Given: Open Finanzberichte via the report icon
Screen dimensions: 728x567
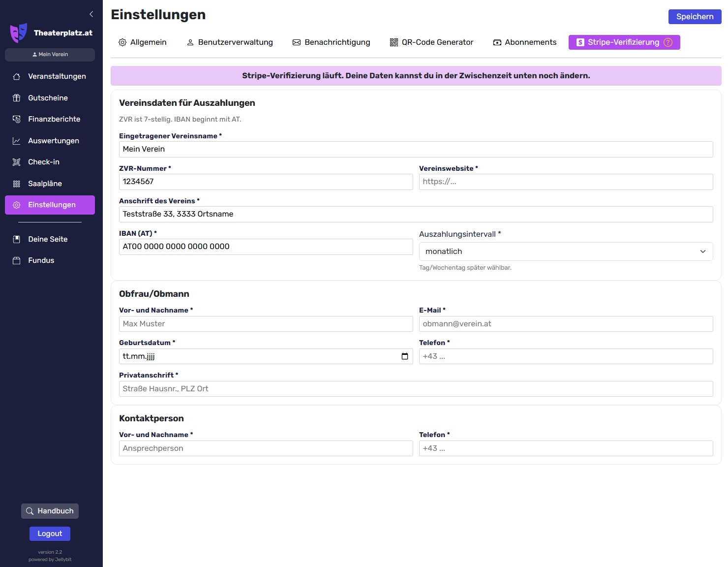Looking at the screenshot, I should click(x=17, y=119).
